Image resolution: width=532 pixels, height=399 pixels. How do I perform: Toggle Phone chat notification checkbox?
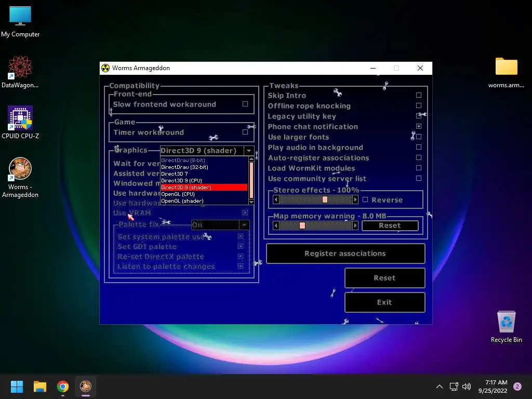[x=419, y=126]
